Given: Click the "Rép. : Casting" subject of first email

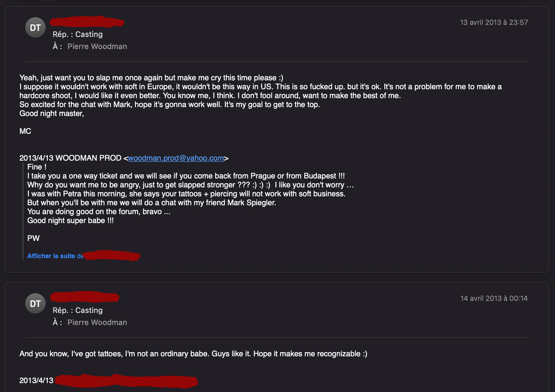Looking at the screenshot, I should 78,34.
